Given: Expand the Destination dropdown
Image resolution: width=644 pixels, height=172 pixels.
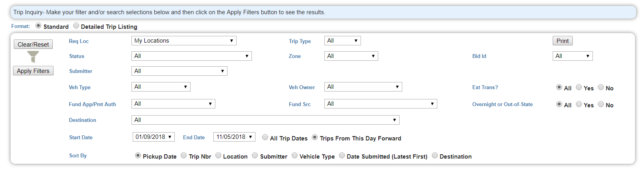Looking at the screenshot, I should coord(265,120).
